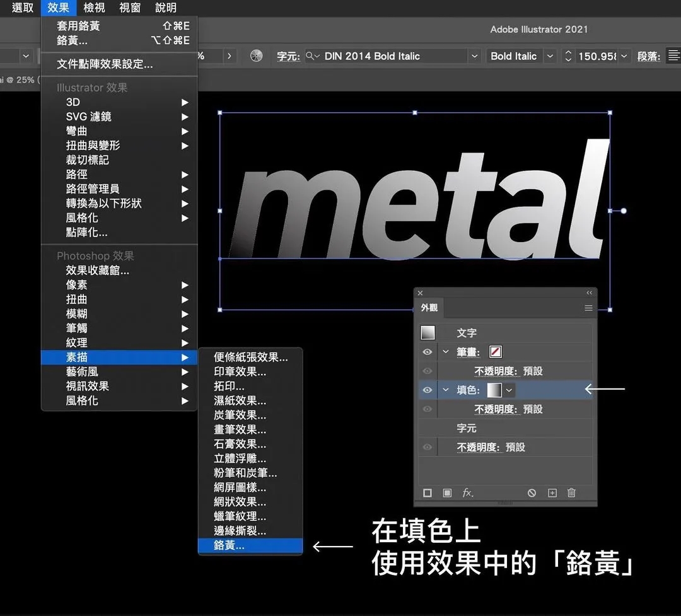
Task: Choose 文件點陣效果設定... menu item
Action: coord(119,64)
